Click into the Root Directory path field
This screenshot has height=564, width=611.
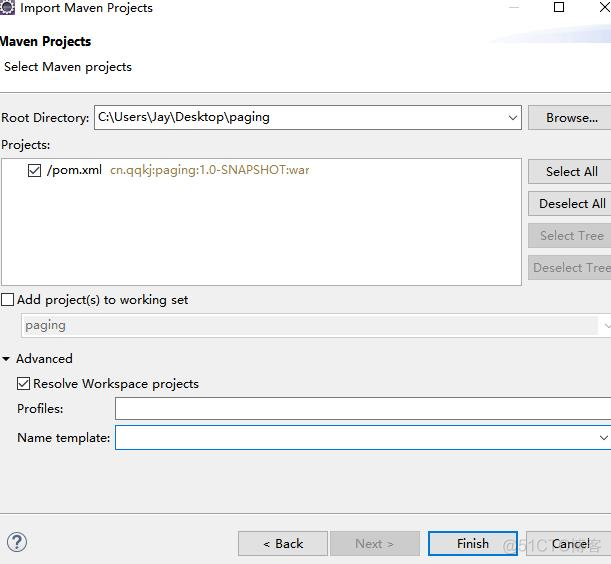click(300, 117)
